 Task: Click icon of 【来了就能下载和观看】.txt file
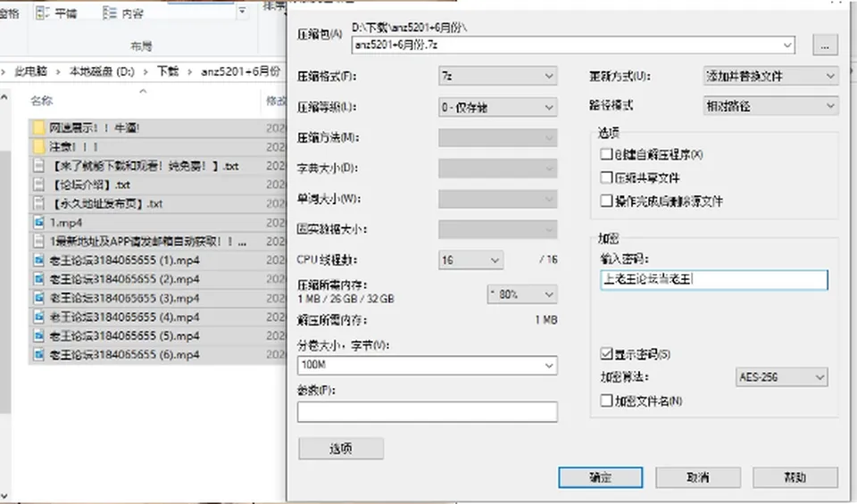pyautogui.click(x=38, y=166)
